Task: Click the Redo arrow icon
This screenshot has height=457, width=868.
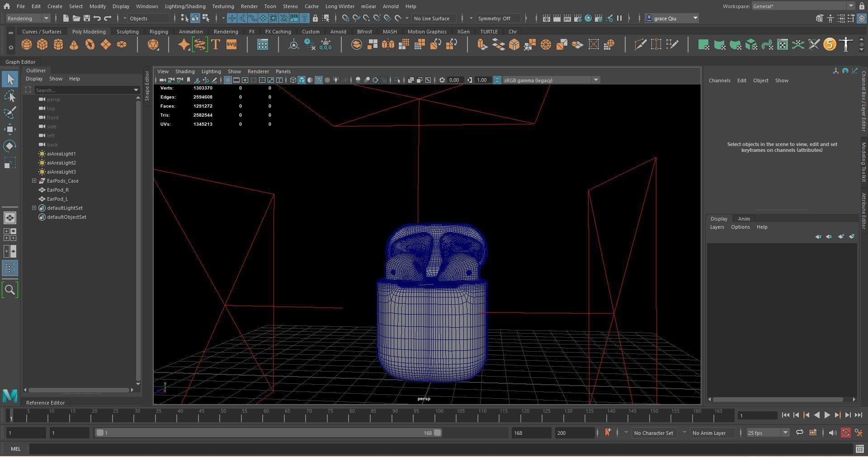Action: tap(108, 18)
